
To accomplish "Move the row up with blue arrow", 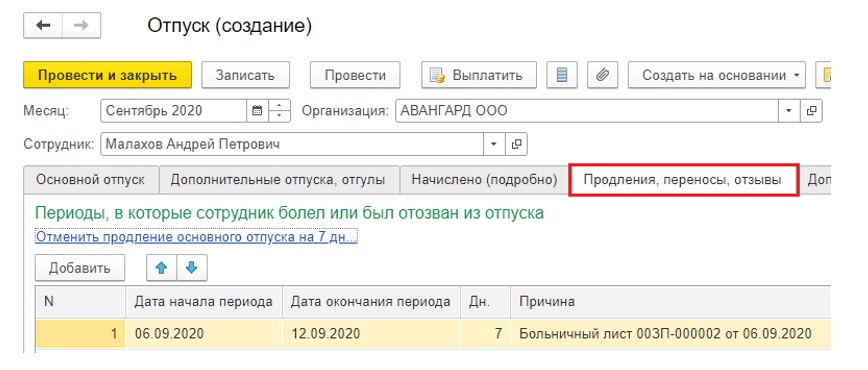I will 161,268.
